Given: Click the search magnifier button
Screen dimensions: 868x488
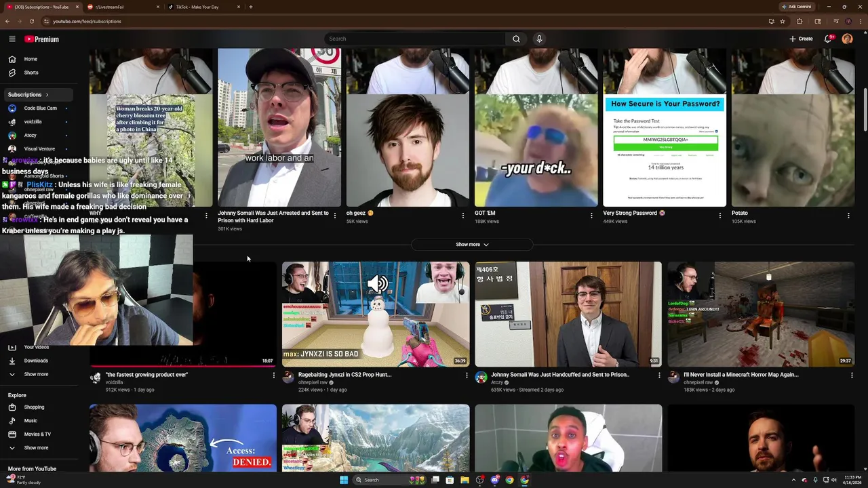Looking at the screenshot, I should 516,39.
